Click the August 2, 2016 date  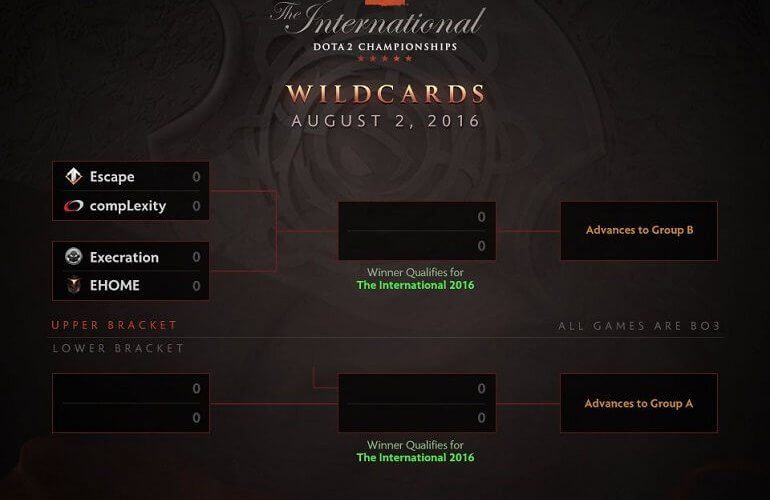click(x=385, y=121)
